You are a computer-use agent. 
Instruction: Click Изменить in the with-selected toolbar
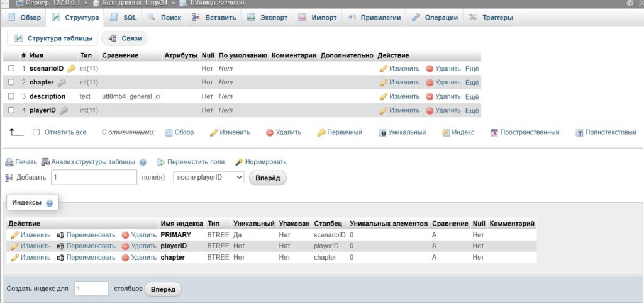click(230, 132)
